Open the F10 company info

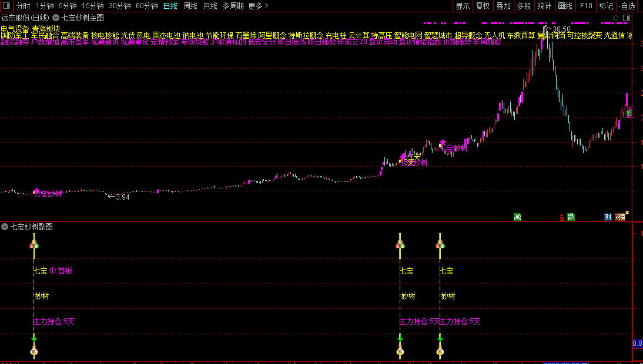(585, 6)
